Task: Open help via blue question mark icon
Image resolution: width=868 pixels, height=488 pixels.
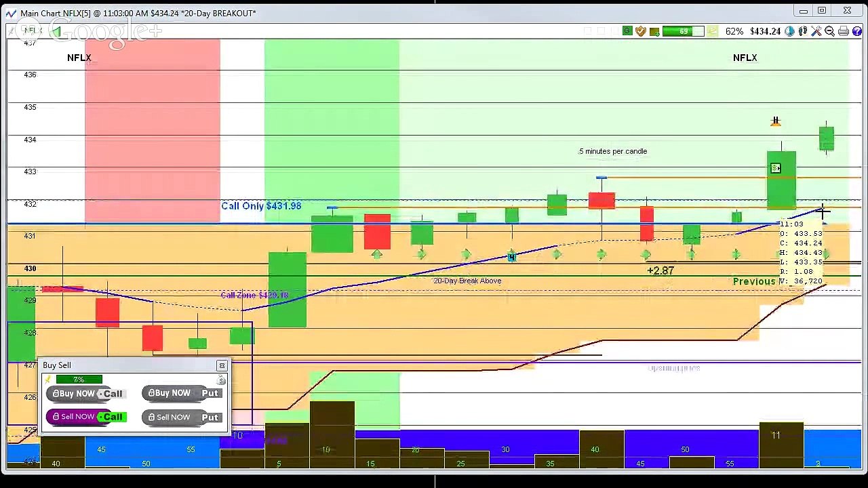Action: point(857,31)
